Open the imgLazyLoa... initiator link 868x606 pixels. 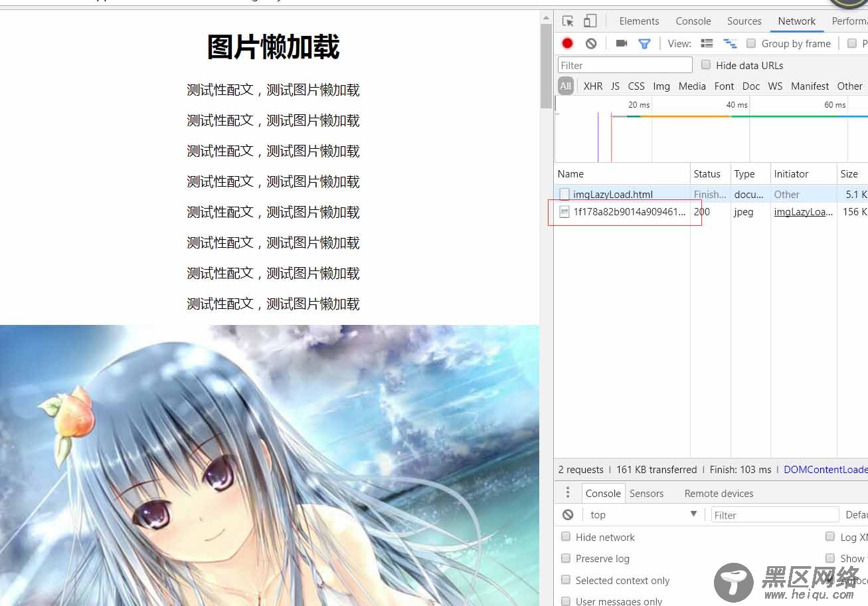point(803,212)
